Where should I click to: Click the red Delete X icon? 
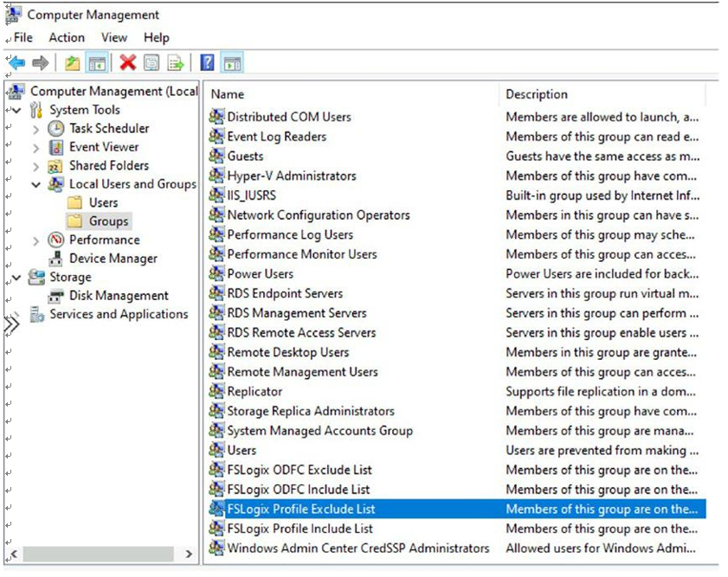coord(127,62)
